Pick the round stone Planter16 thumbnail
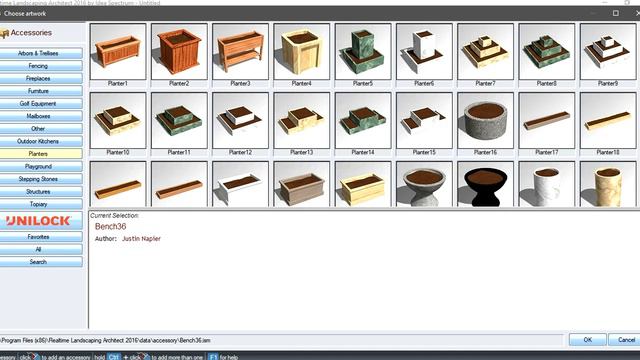The height and width of the screenshot is (360, 640). pos(485,120)
